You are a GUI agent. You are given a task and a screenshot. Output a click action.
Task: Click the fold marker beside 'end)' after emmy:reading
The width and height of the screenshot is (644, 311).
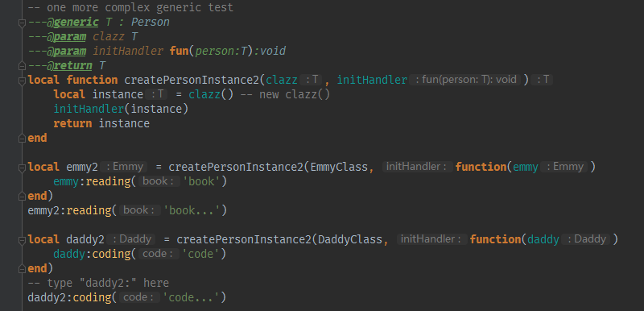click(x=22, y=197)
